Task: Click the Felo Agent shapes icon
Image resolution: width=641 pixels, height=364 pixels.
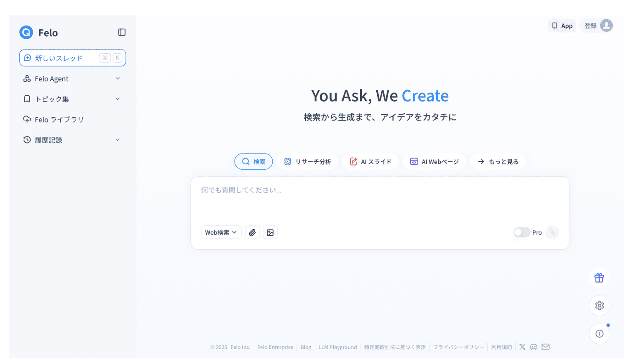Action: pos(27,78)
